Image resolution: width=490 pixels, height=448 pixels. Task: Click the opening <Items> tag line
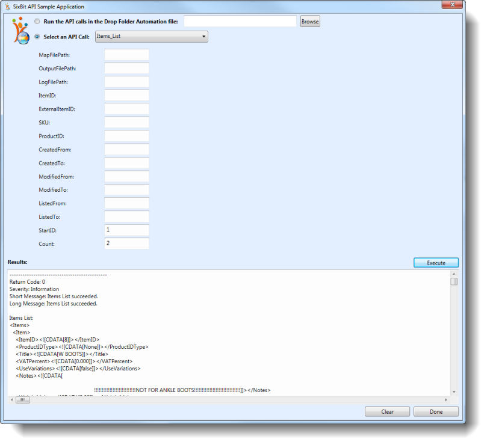(19, 325)
